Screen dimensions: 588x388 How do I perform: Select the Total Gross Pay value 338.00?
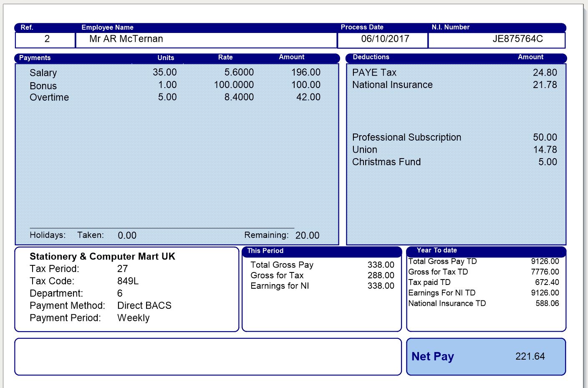(381, 265)
